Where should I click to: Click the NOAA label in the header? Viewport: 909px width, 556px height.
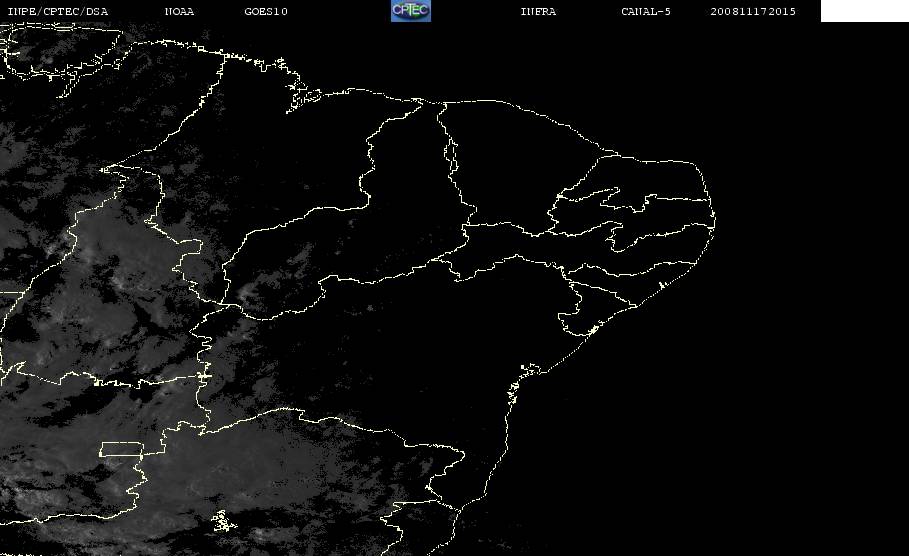[x=179, y=11]
